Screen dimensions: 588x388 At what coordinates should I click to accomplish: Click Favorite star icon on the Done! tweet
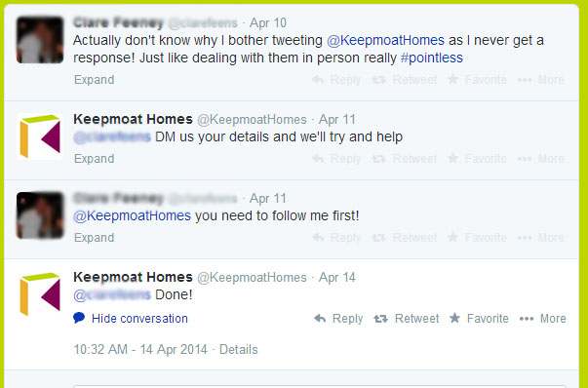(454, 318)
